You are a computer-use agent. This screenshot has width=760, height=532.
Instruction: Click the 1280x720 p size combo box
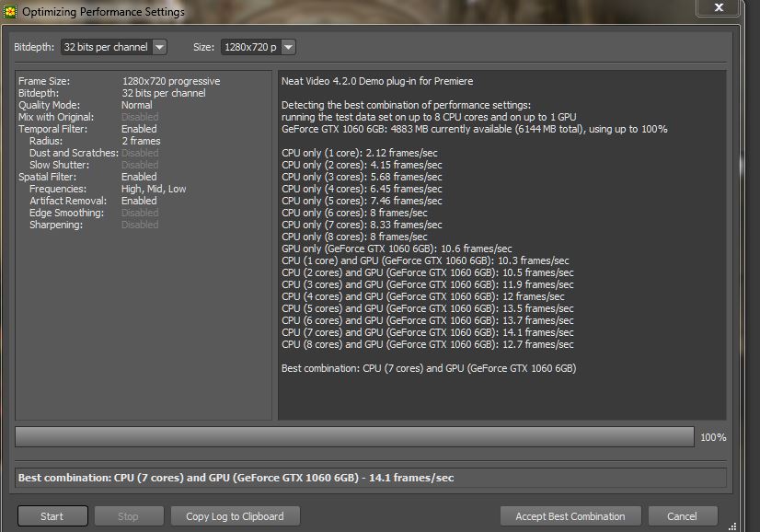point(258,47)
